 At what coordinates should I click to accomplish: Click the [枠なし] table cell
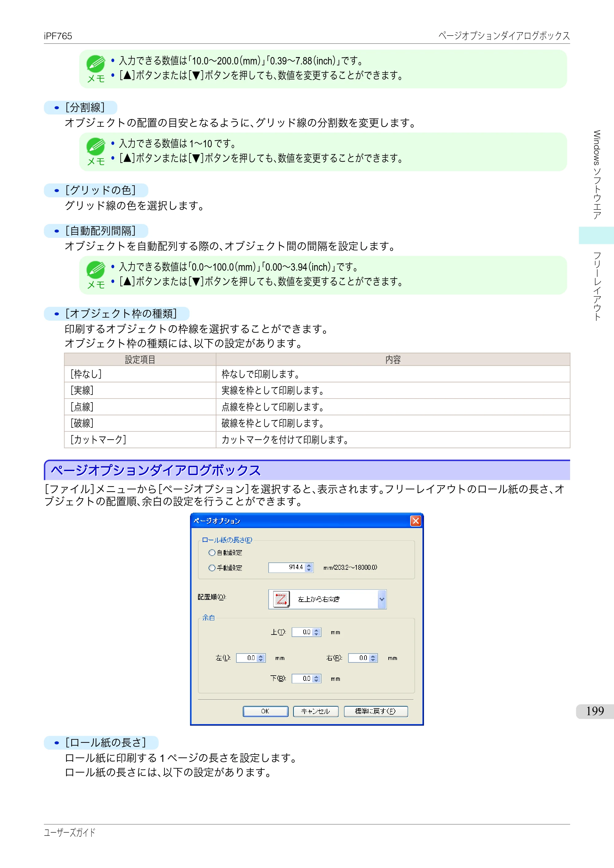point(140,374)
